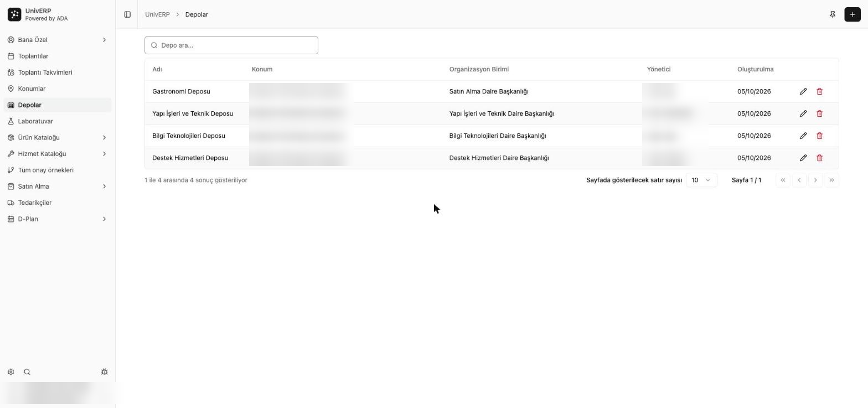This screenshot has width=868, height=408.
Task: Delete the Destek Hizmetleri Deposu row
Action: click(820, 158)
